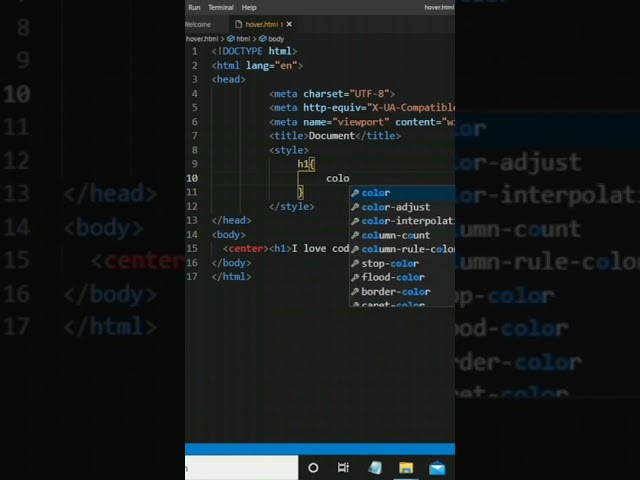The height and width of the screenshot is (480, 640).
Task: Click the <!DOCTYPE html> line
Action: pyautogui.click(x=254, y=51)
